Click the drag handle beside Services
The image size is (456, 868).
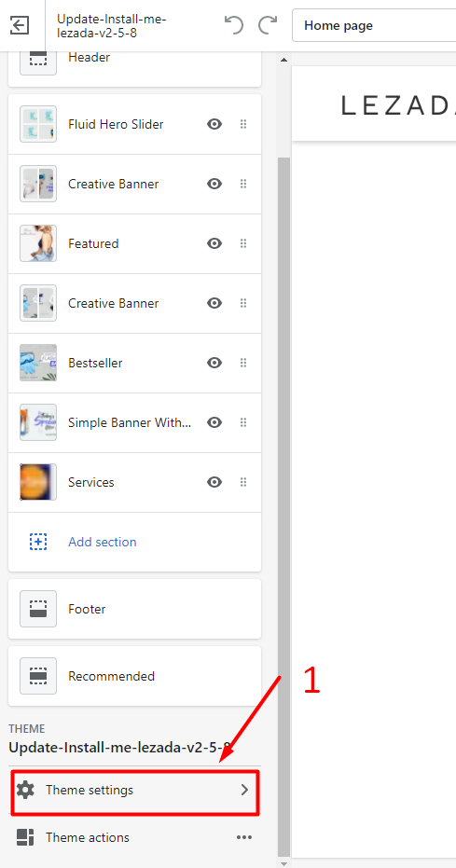(x=243, y=482)
